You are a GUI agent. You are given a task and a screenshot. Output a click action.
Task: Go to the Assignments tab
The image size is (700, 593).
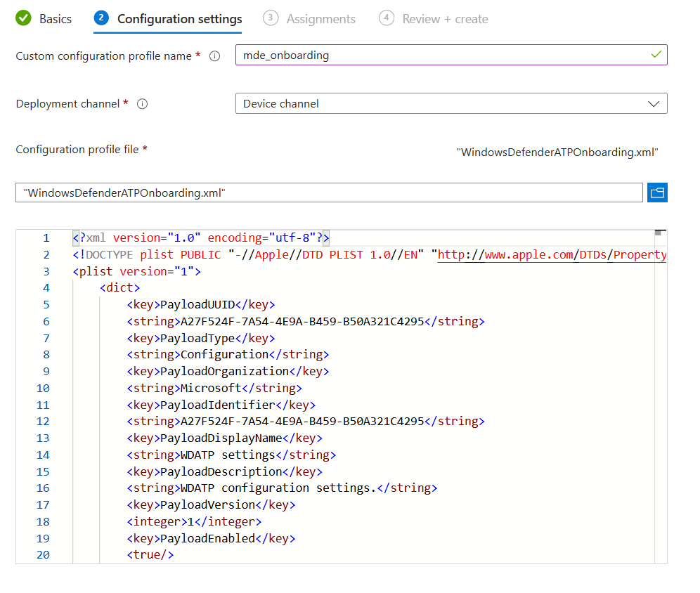click(320, 19)
